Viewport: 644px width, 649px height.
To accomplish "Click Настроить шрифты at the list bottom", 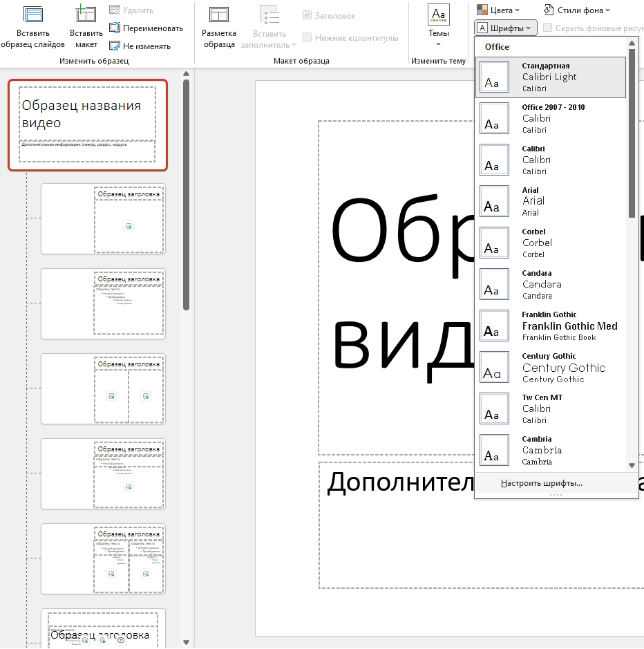I will coord(542,483).
